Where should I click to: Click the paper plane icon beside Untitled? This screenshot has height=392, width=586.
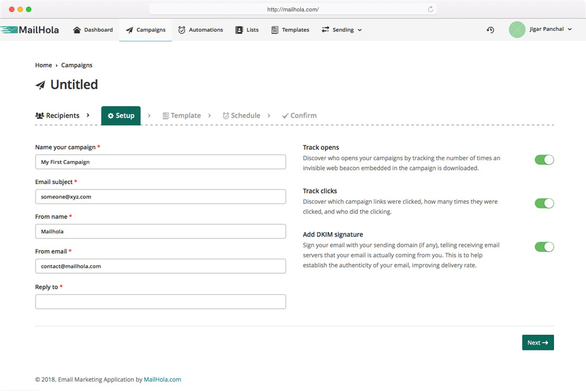pos(40,85)
